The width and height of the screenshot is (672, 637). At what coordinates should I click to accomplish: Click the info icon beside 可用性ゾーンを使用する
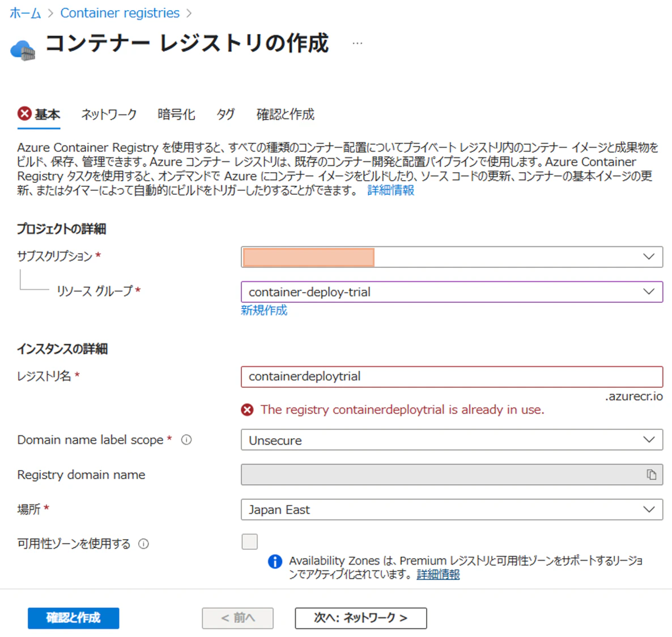pos(143,544)
